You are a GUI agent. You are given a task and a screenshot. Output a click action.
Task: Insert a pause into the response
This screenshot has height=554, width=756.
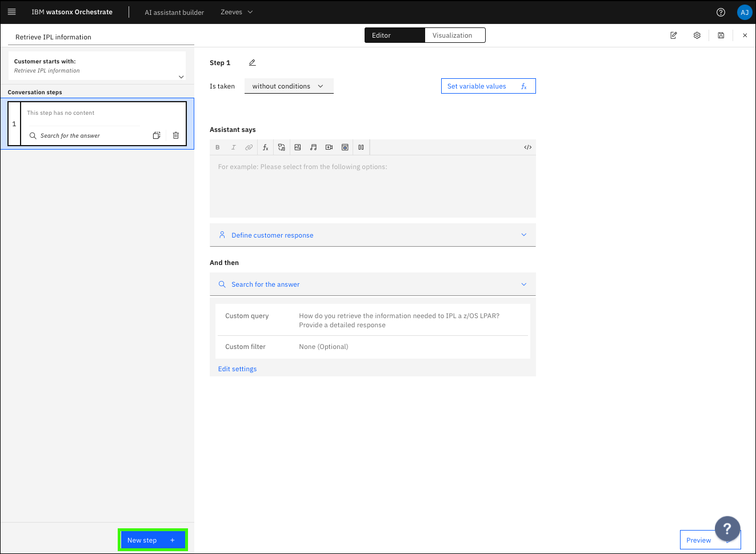[361, 147]
